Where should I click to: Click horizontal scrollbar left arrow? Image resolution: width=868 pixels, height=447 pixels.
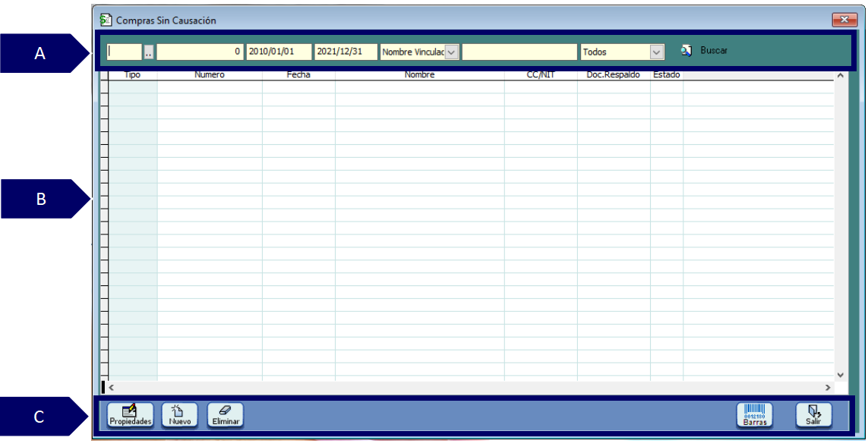click(x=111, y=387)
